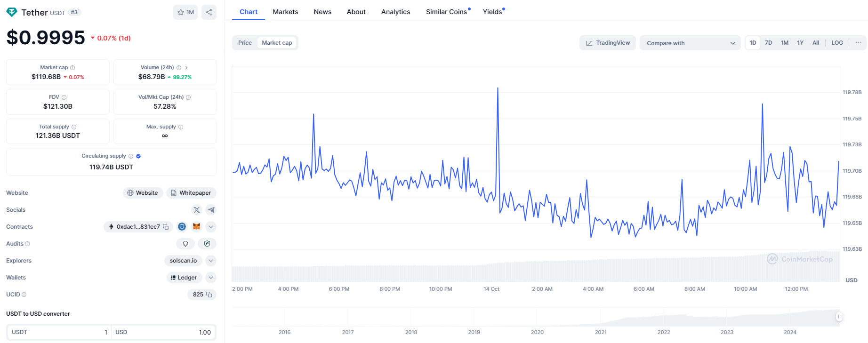Open the chart more options ellipsis
The image size is (868, 343).
pyautogui.click(x=859, y=43)
